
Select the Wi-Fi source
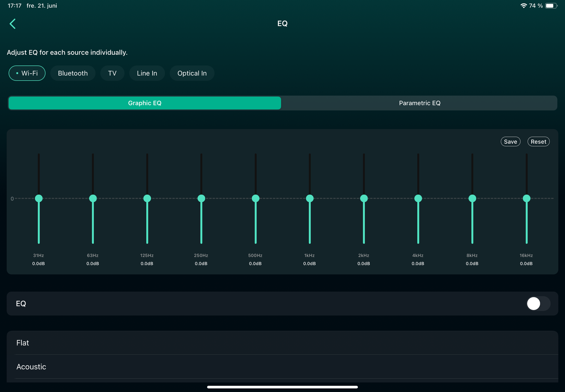[27, 73]
